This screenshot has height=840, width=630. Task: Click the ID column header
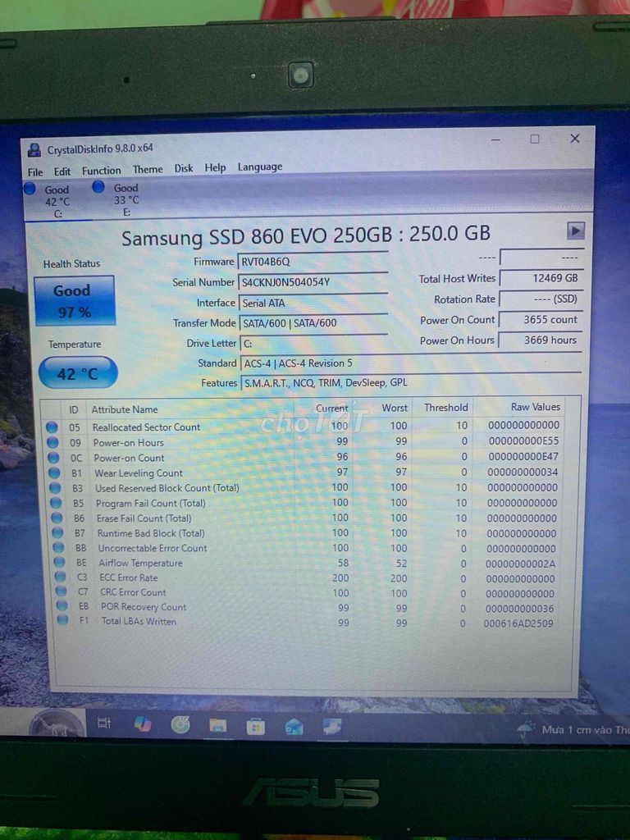coord(73,410)
